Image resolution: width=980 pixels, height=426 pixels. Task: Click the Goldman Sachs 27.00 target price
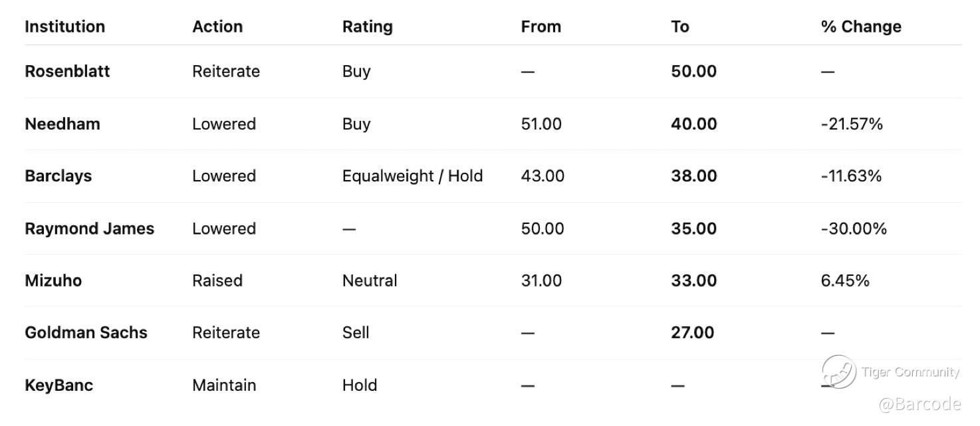[692, 332]
